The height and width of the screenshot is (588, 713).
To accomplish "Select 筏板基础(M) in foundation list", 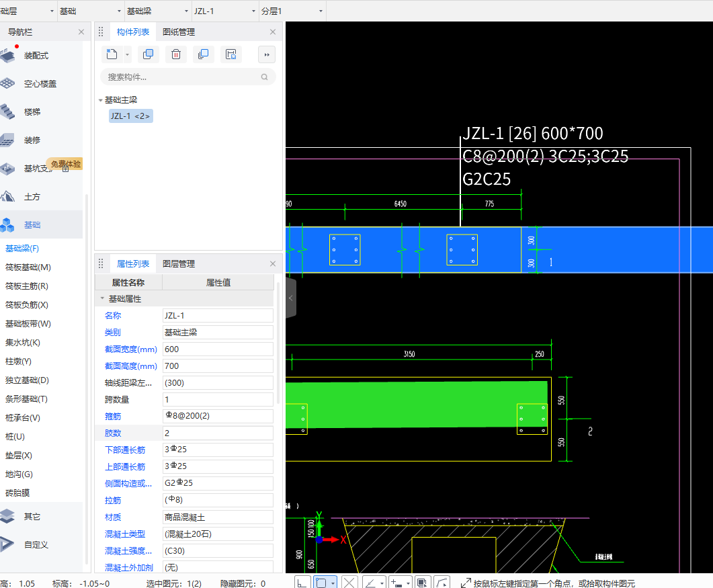I will tap(28, 267).
